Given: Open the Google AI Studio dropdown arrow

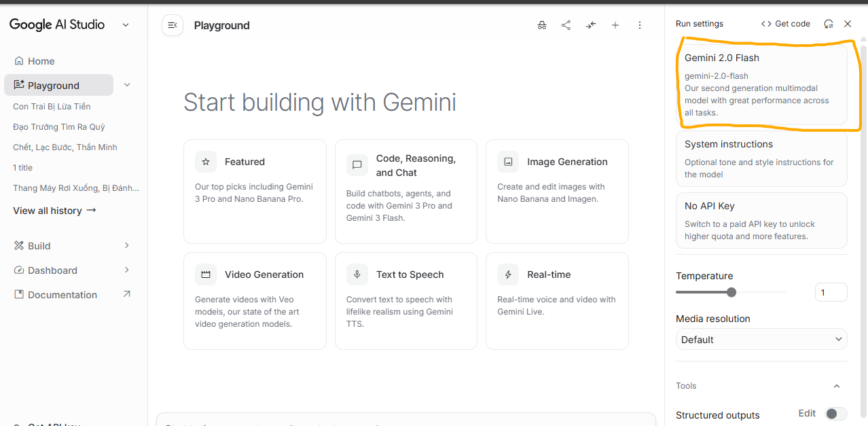Looking at the screenshot, I should pos(126,25).
